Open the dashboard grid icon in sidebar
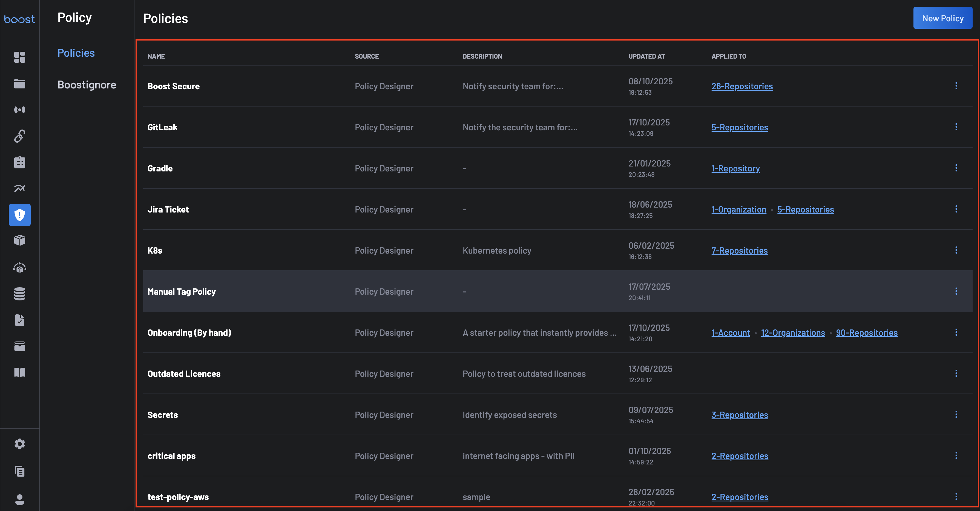This screenshot has width=980, height=511. click(19, 57)
